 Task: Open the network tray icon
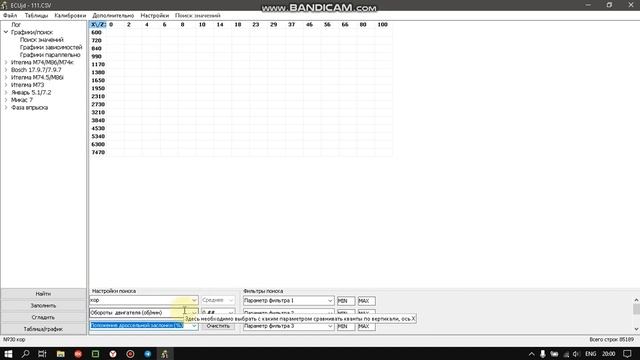[x=566, y=354]
